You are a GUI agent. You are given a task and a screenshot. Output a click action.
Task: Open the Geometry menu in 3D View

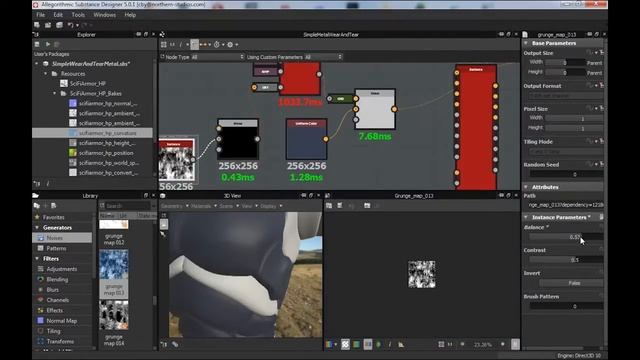click(x=174, y=206)
